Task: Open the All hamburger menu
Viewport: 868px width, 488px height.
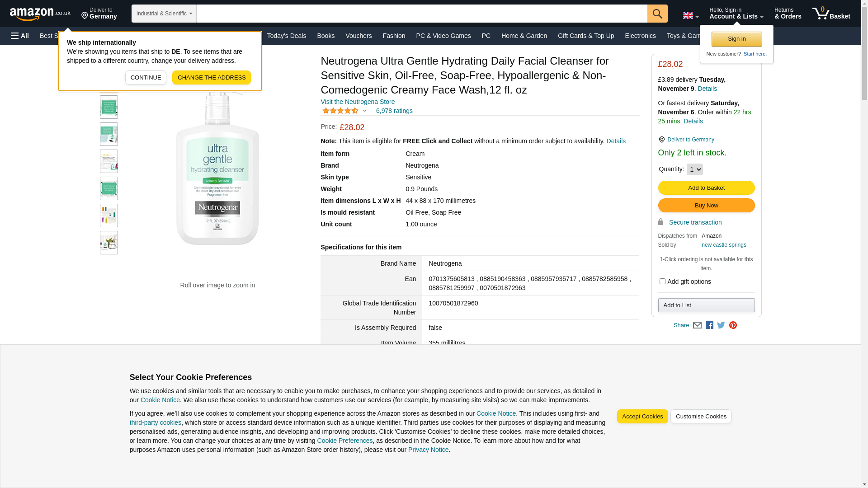Action: click(x=20, y=36)
